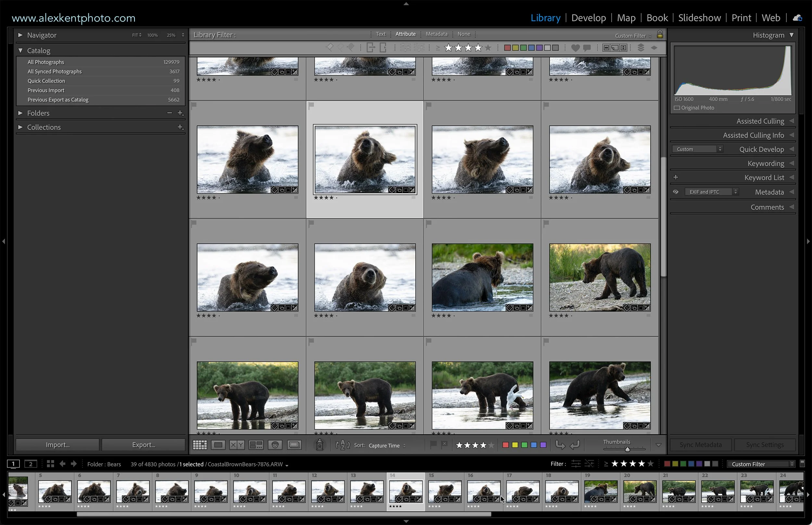Open the Slideshow module
Image resolution: width=812 pixels, height=525 pixels.
(x=699, y=18)
